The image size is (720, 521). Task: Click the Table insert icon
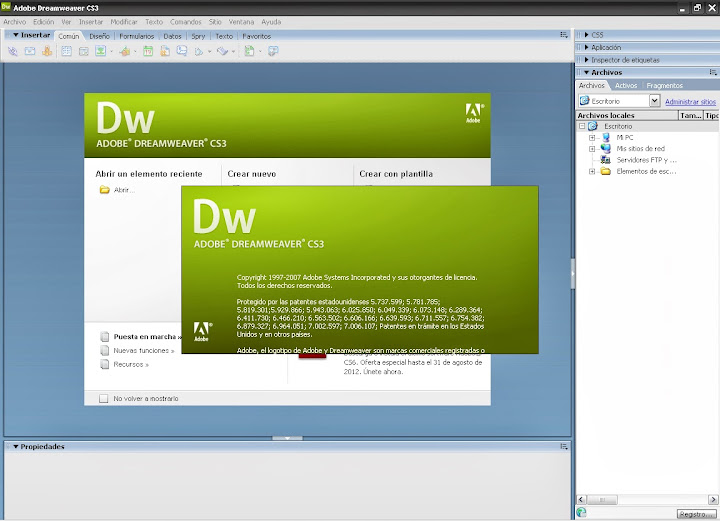pos(67,51)
